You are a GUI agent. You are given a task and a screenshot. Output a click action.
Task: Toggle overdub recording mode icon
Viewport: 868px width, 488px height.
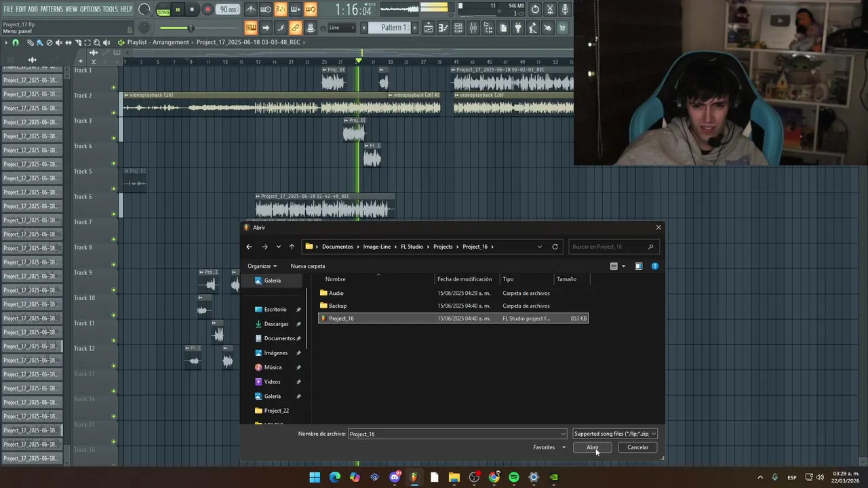[295, 9]
